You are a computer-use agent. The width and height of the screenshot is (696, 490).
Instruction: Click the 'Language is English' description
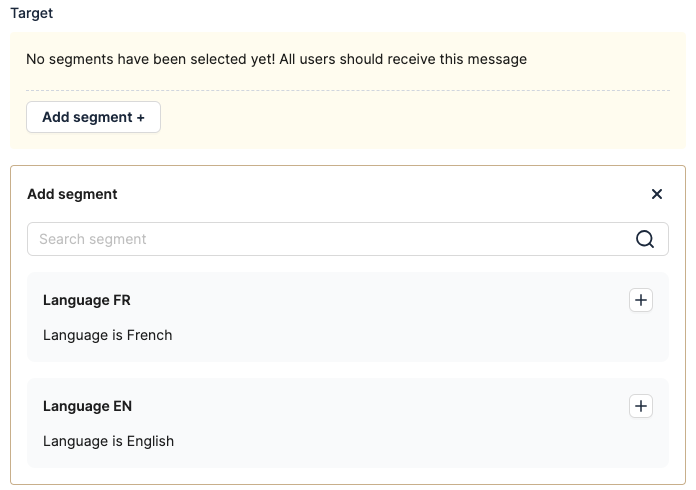(x=108, y=441)
